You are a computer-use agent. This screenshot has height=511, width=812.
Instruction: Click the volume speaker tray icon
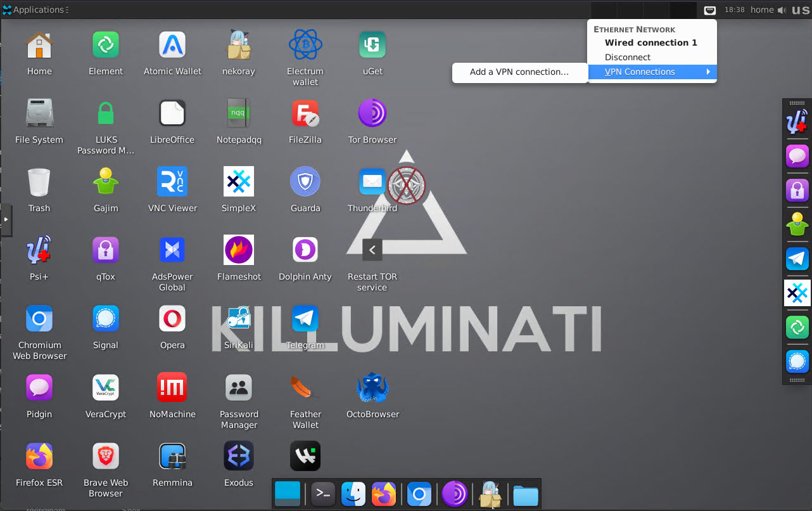[x=782, y=10]
